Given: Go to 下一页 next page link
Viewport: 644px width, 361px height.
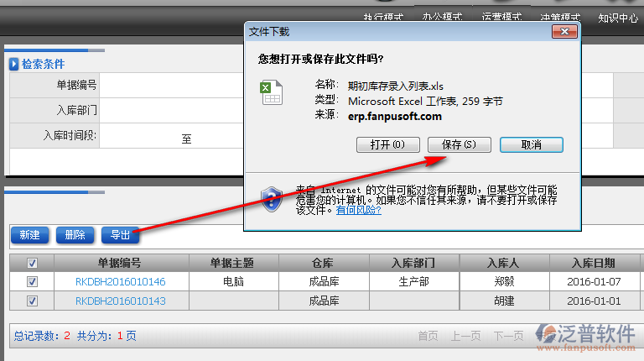Looking at the screenshot, I should 508,336.
